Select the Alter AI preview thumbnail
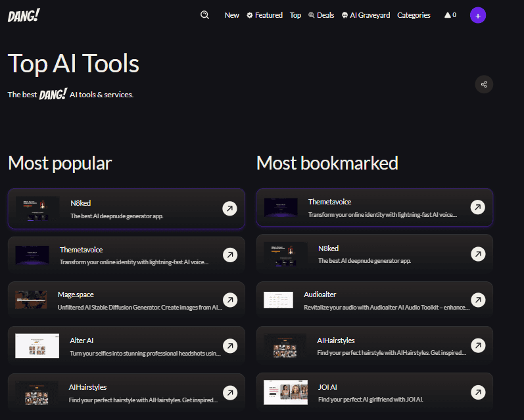This screenshot has height=420, width=524. [x=32, y=346]
